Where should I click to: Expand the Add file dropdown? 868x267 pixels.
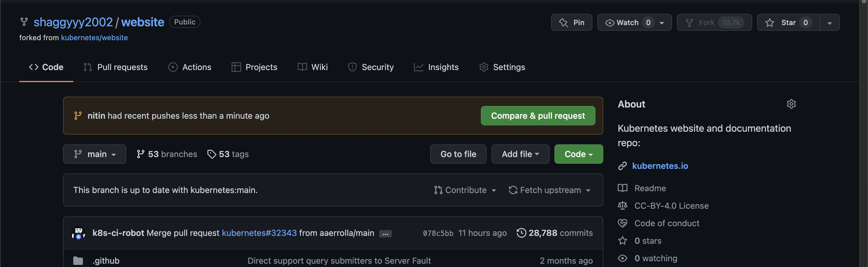pos(520,154)
